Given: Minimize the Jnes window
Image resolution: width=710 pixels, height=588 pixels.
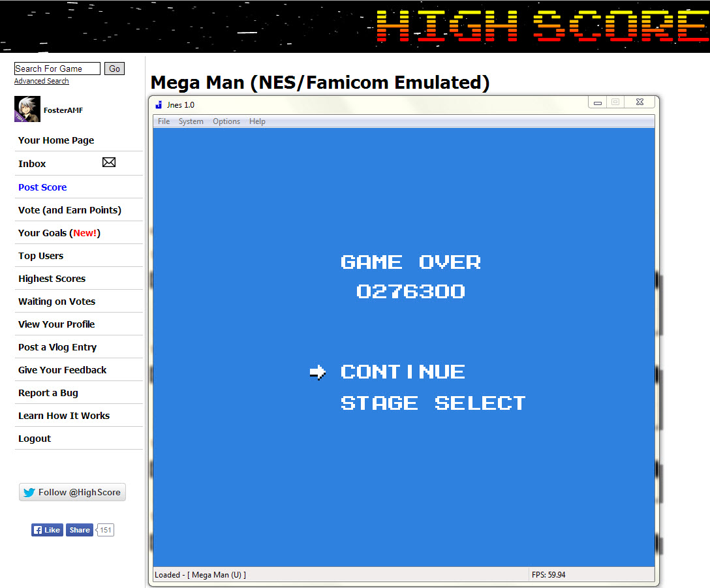Looking at the screenshot, I should [598, 102].
